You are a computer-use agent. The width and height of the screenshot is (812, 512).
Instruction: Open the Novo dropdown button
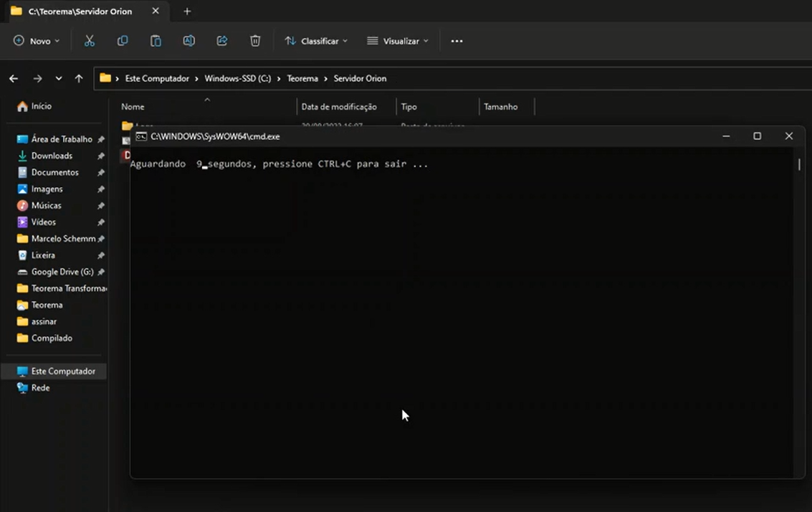tap(37, 41)
